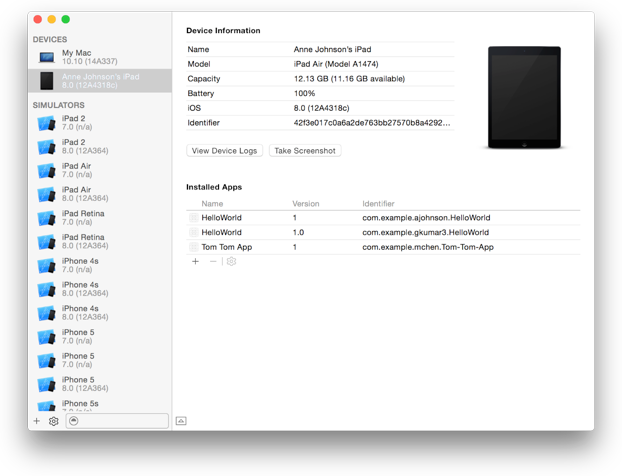The height and width of the screenshot is (476, 622).
Task: Click simulator icon beside iPad Air 7.0
Action: tap(46, 171)
